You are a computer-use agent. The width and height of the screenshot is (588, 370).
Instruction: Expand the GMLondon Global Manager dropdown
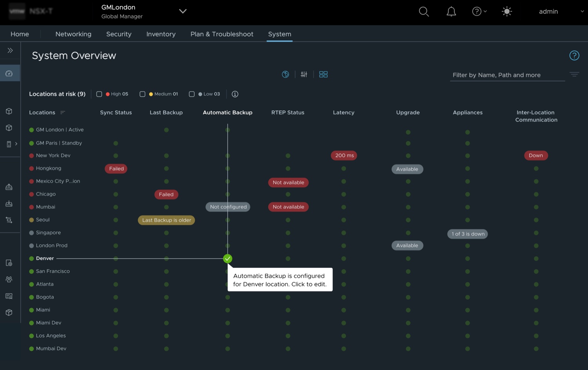click(x=183, y=11)
